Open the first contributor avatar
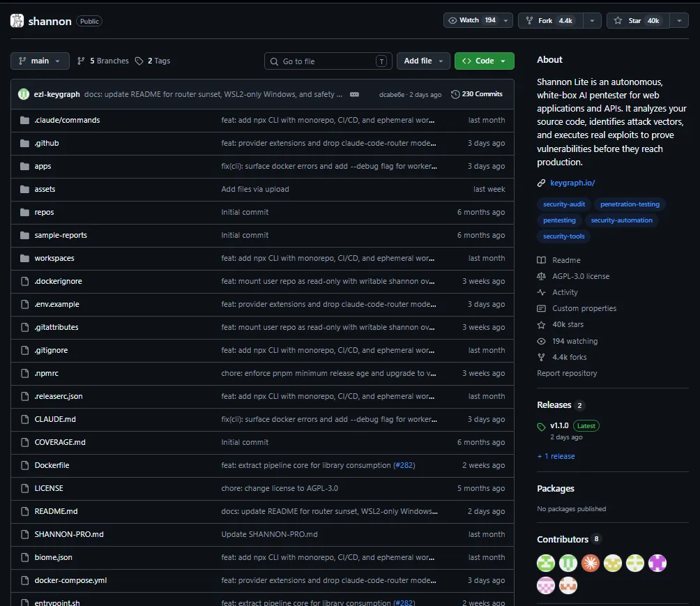 click(x=546, y=563)
